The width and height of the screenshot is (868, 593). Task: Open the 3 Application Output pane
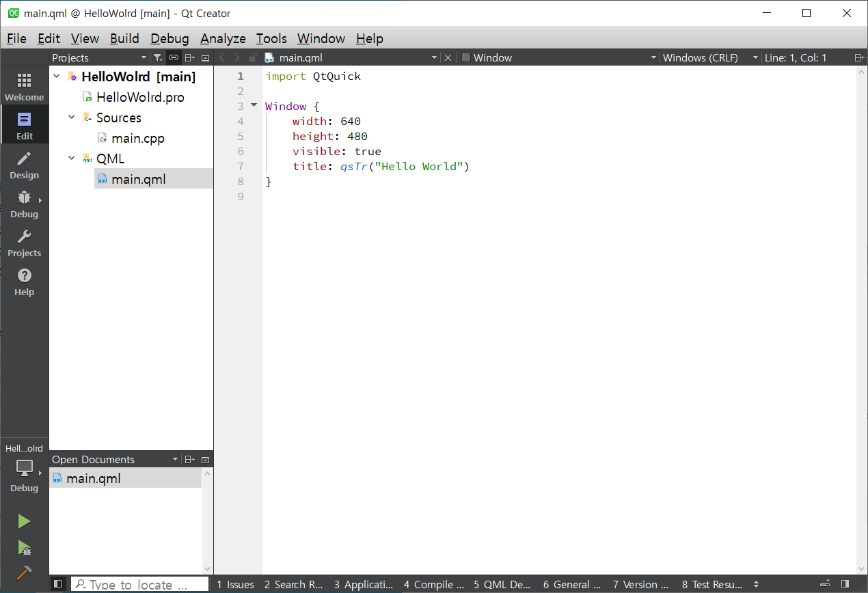(364, 584)
